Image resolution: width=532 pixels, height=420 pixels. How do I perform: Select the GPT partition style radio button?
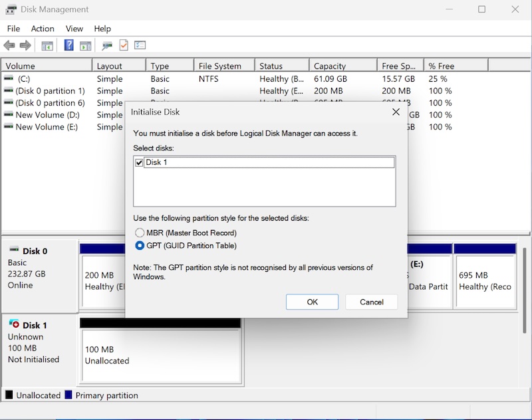[139, 245]
